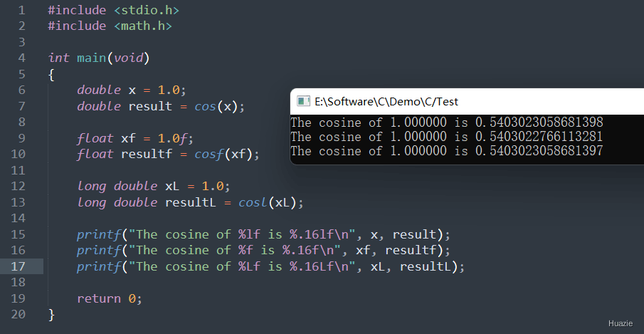
Task: Click the printf with %.16Lf format
Action: [270, 266]
